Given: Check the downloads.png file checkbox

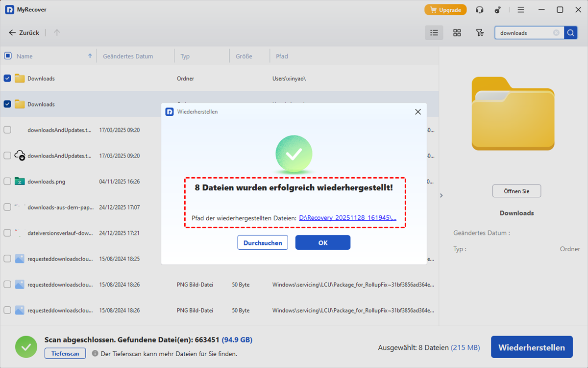Looking at the screenshot, I should click(x=7, y=182).
